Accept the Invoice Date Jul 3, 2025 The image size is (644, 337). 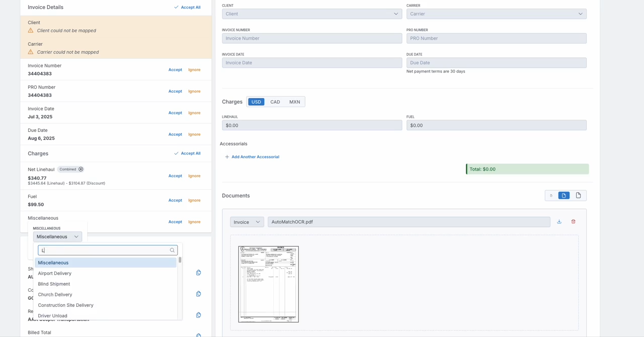click(x=175, y=113)
